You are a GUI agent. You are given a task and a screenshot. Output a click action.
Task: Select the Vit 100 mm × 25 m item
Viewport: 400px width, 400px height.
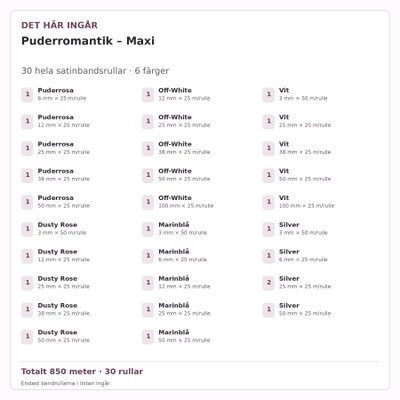(319, 202)
